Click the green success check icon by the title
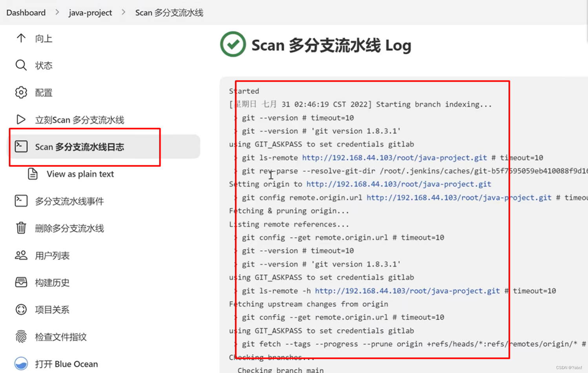588x373 pixels. click(233, 44)
